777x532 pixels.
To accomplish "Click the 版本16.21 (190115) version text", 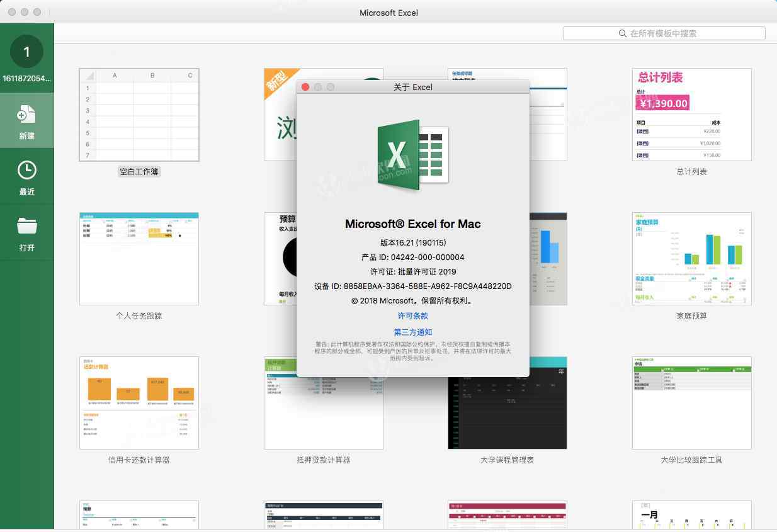I will pos(413,242).
